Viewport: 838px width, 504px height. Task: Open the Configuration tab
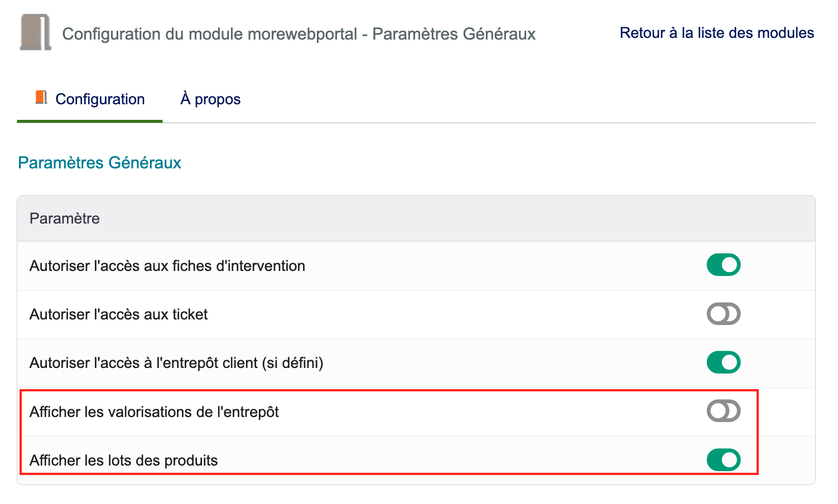[x=100, y=99]
